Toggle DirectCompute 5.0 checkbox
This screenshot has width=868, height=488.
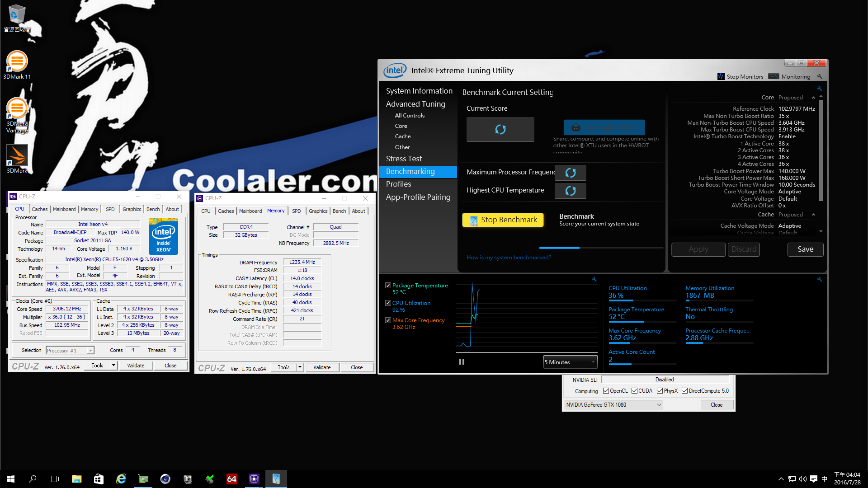pos(684,391)
